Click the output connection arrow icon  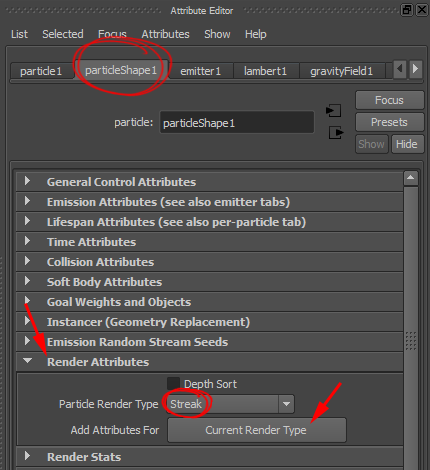point(336,133)
